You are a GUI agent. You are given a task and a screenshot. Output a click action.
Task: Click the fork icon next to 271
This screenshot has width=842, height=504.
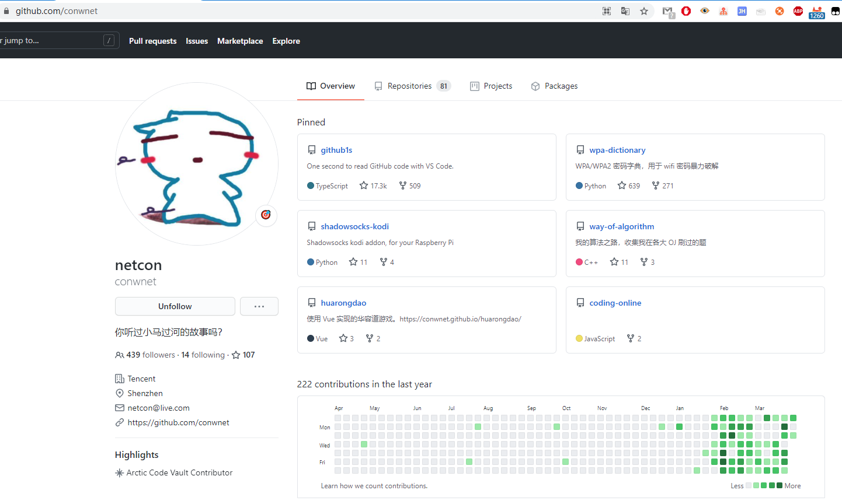point(656,185)
